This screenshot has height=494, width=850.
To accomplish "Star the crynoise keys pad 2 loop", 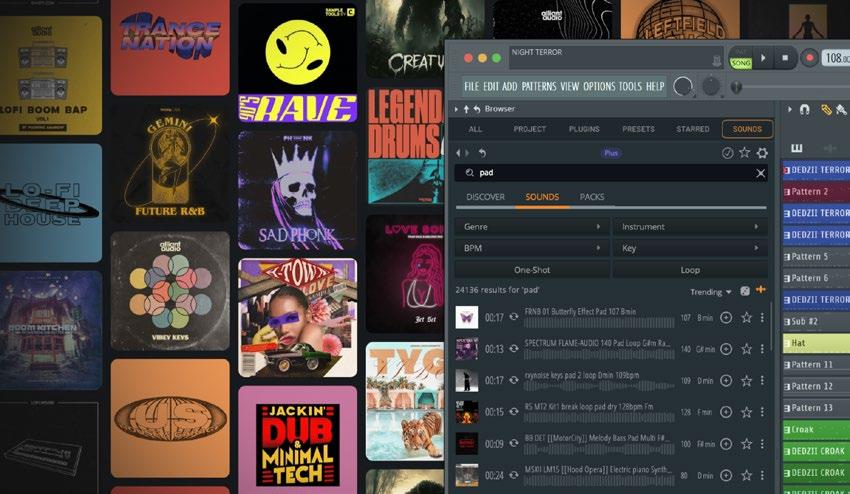I will pos(746,381).
